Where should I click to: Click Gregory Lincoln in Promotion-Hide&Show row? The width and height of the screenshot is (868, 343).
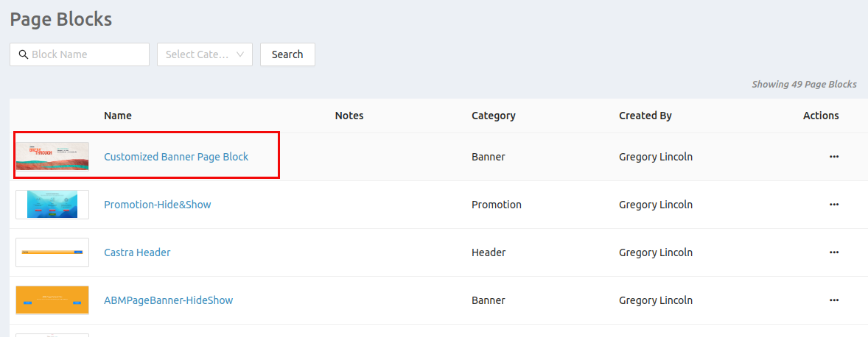coord(656,204)
